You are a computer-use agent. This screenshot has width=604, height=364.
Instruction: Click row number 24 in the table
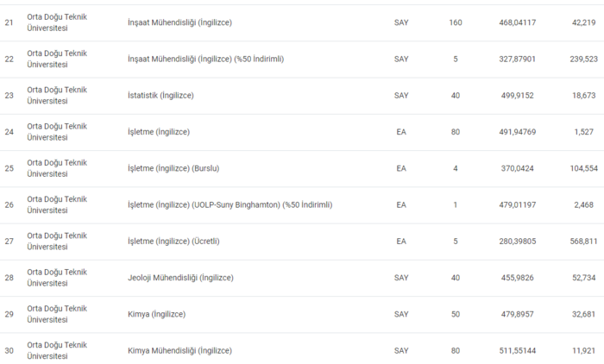pyautogui.click(x=9, y=132)
